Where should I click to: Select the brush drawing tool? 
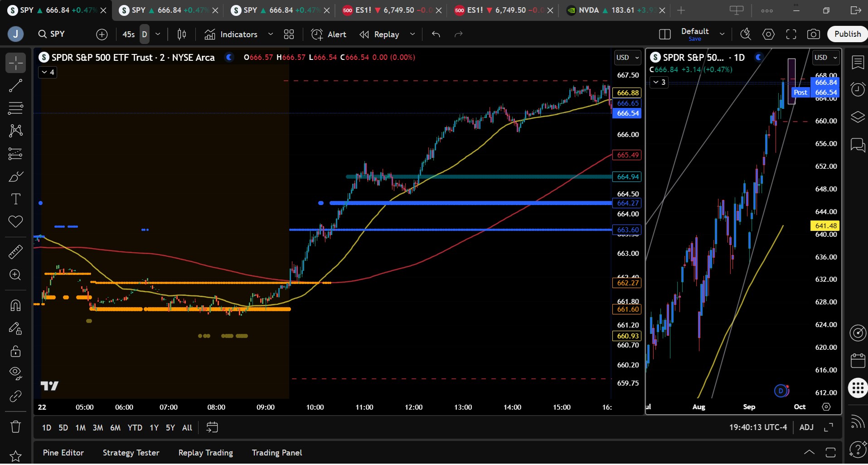pos(15,176)
